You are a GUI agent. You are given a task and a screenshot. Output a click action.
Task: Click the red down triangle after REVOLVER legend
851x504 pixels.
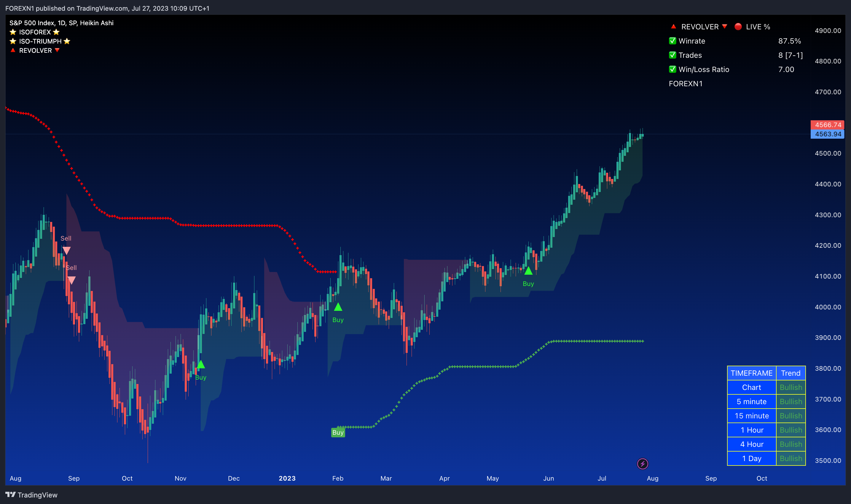(x=57, y=50)
